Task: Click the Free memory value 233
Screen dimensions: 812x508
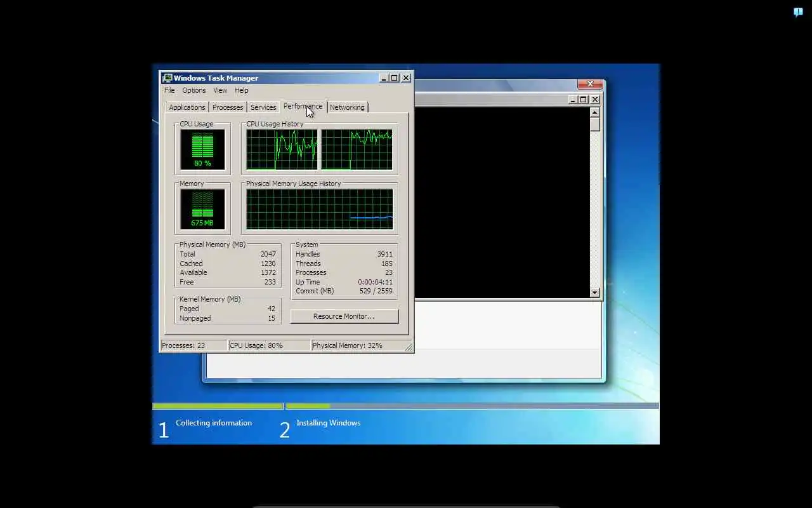Action: [x=270, y=282]
